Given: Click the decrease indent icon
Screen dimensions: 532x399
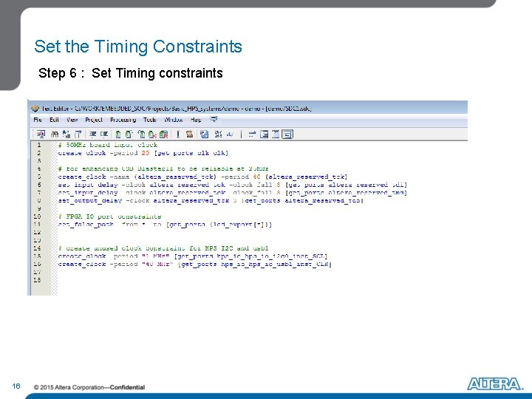Looking at the screenshot, I should point(104,134).
